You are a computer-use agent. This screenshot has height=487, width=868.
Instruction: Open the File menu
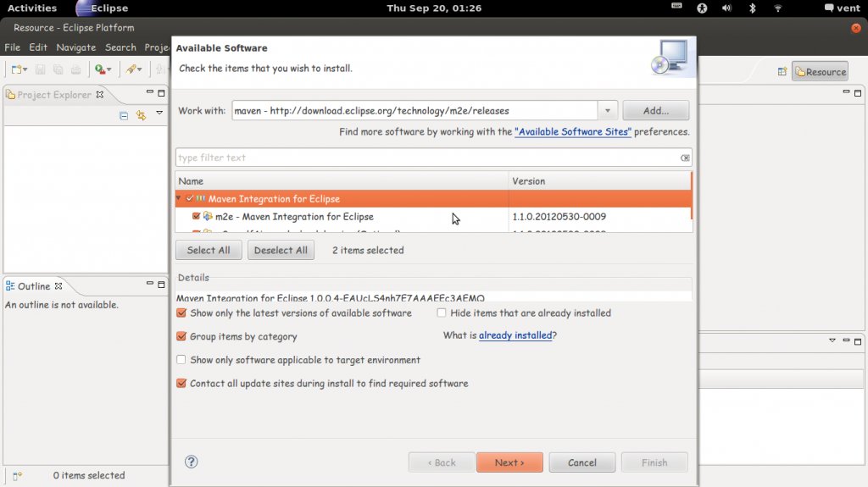pyautogui.click(x=12, y=47)
